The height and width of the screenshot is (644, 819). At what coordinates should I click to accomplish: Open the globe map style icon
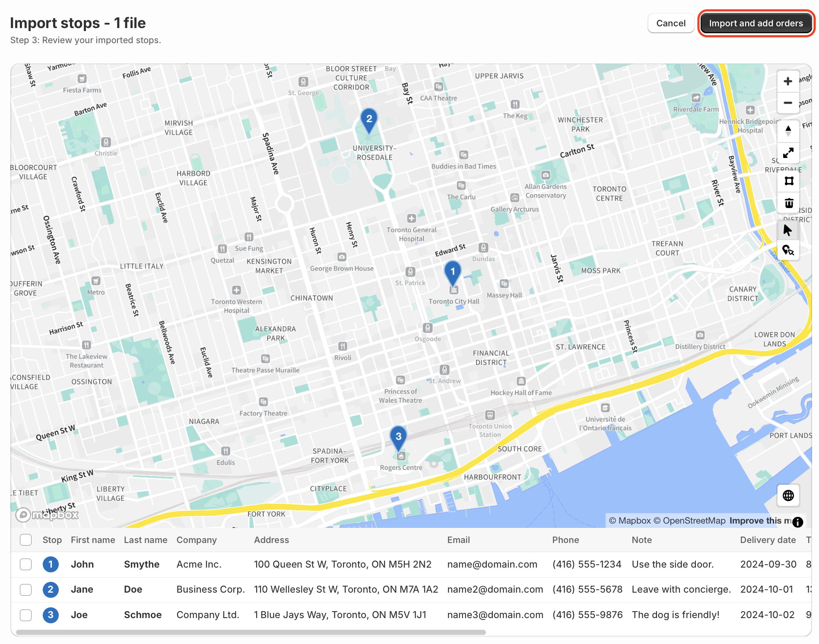(788, 495)
